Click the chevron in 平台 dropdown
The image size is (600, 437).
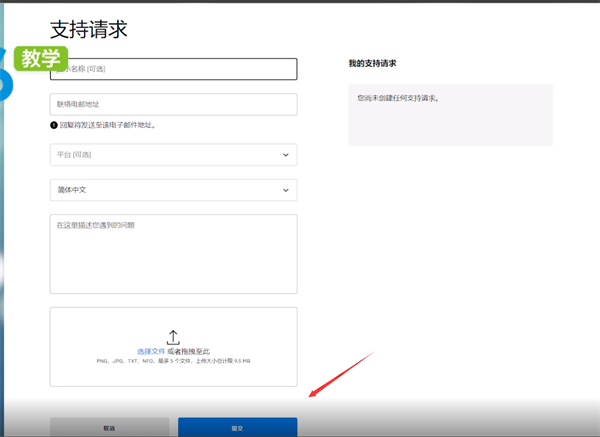(x=286, y=155)
